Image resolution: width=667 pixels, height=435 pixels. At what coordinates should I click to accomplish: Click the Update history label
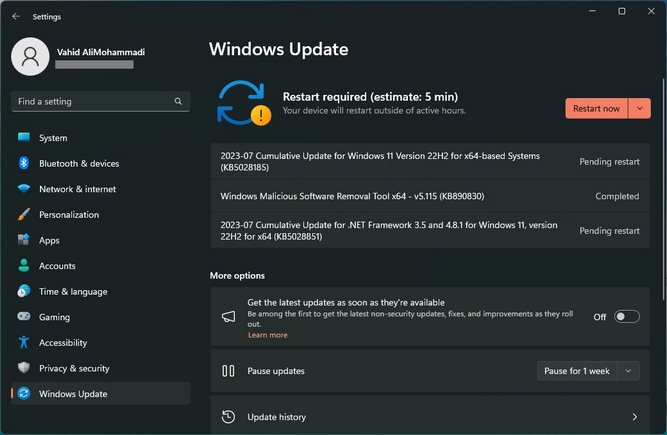tap(276, 417)
